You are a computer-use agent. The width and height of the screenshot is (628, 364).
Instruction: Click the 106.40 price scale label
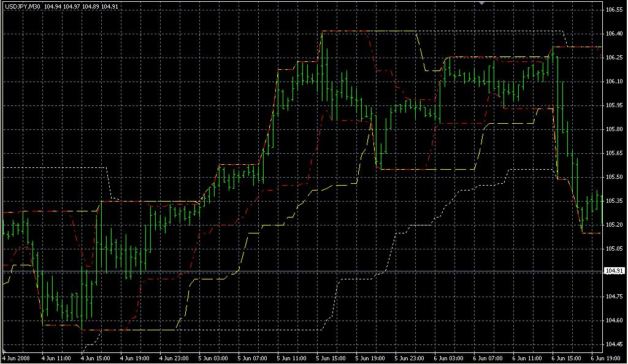point(614,34)
